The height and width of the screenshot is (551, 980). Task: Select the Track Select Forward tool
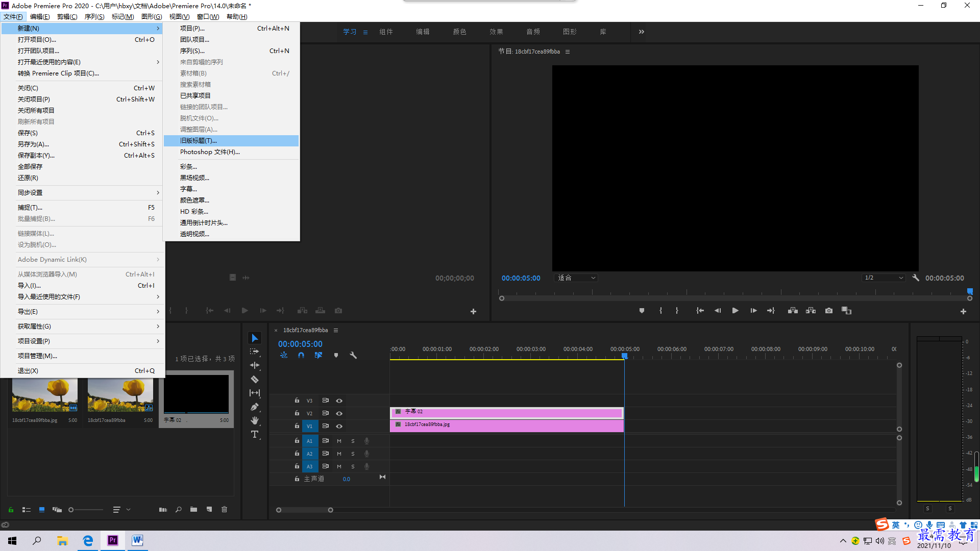(x=255, y=352)
